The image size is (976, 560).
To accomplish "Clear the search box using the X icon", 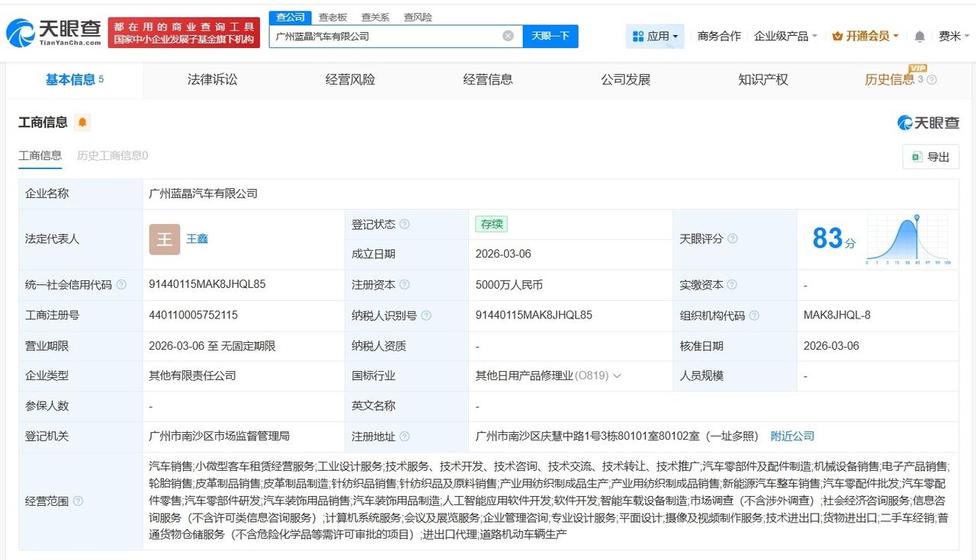I will tap(507, 35).
